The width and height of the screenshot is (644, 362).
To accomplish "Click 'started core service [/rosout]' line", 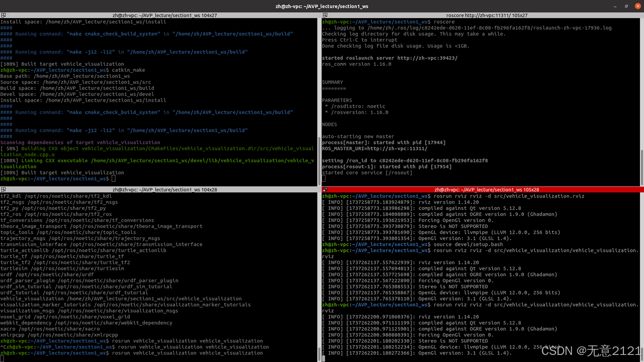I will coord(367,172).
